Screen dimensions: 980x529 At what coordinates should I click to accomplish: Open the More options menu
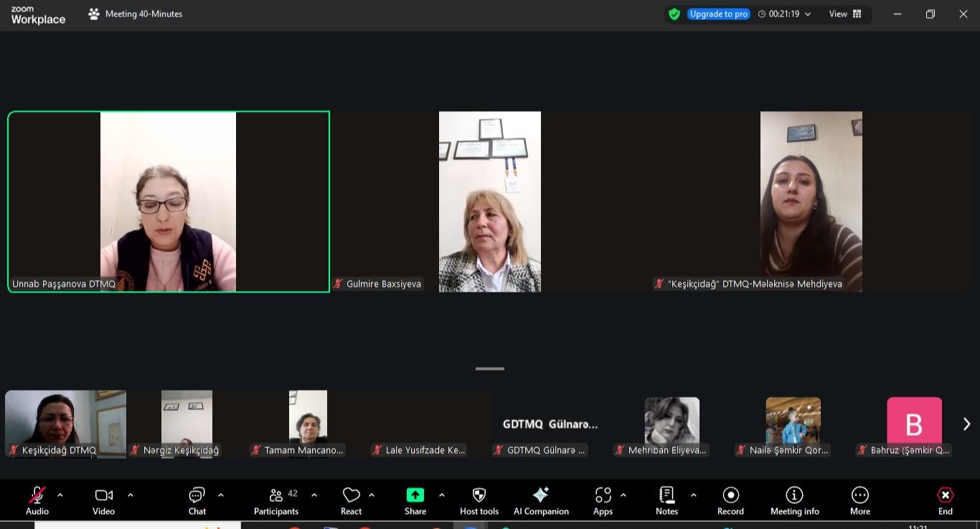(x=859, y=500)
